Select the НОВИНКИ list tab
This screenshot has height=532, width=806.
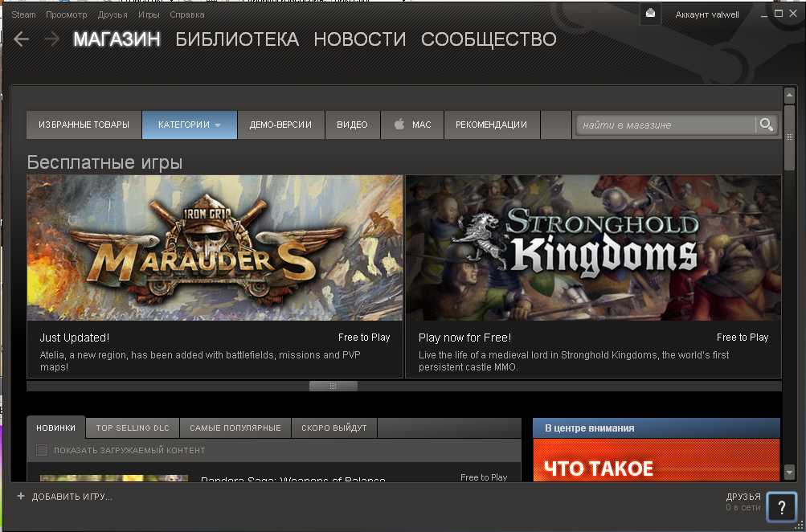[x=55, y=428]
